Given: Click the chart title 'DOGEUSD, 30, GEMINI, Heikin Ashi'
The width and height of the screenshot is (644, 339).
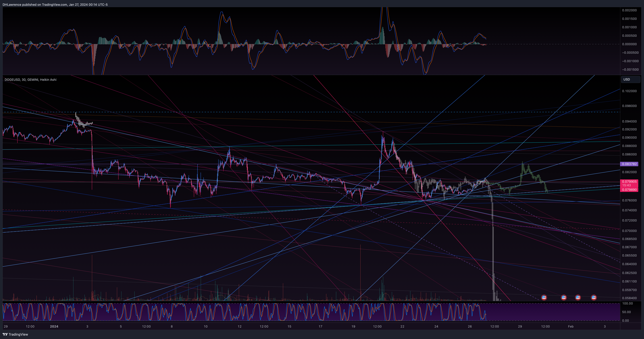Looking at the screenshot, I should 30,80.
